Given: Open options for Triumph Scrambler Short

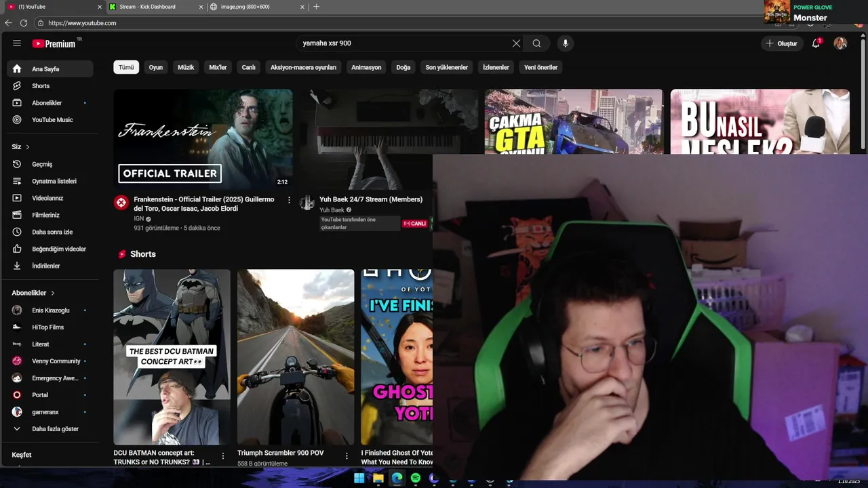Looking at the screenshot, I should (347, 456).
